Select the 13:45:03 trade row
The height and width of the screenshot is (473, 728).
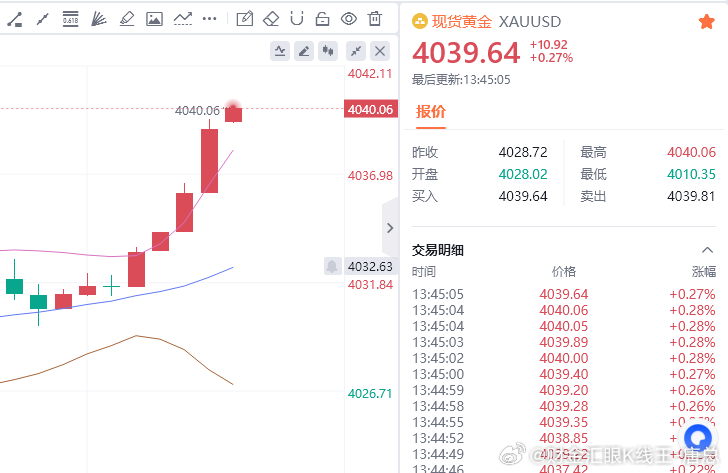tap(564, 342)
